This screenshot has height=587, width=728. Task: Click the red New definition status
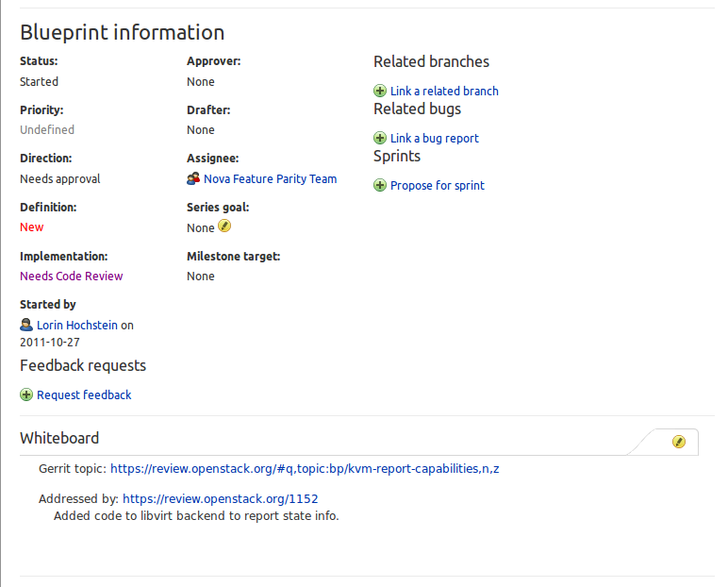32,227
